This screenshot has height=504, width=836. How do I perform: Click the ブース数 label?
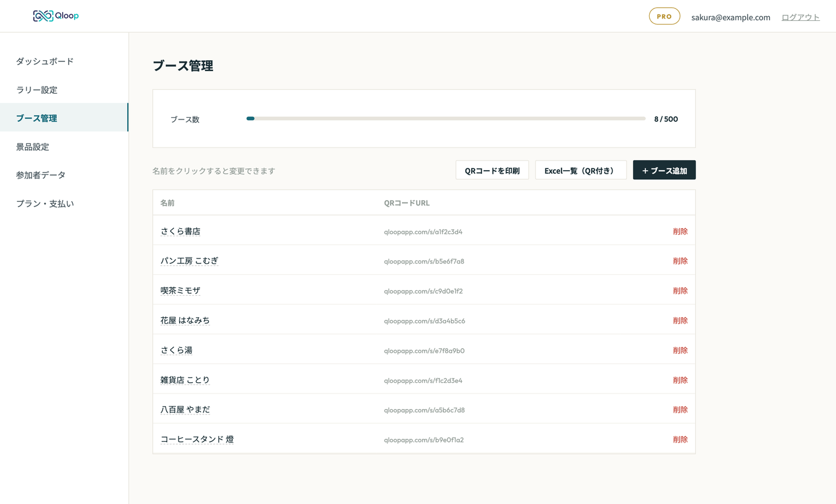coord(185,119)
